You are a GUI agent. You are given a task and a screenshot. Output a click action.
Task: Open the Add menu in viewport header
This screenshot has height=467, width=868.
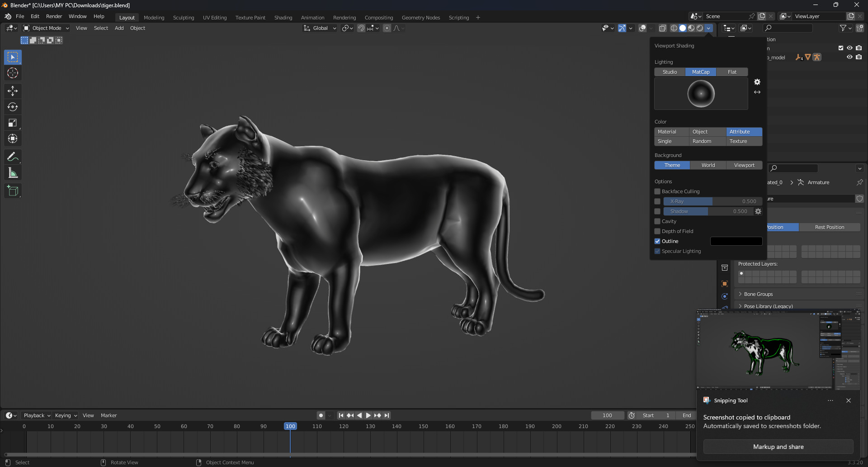coord(119,28)
